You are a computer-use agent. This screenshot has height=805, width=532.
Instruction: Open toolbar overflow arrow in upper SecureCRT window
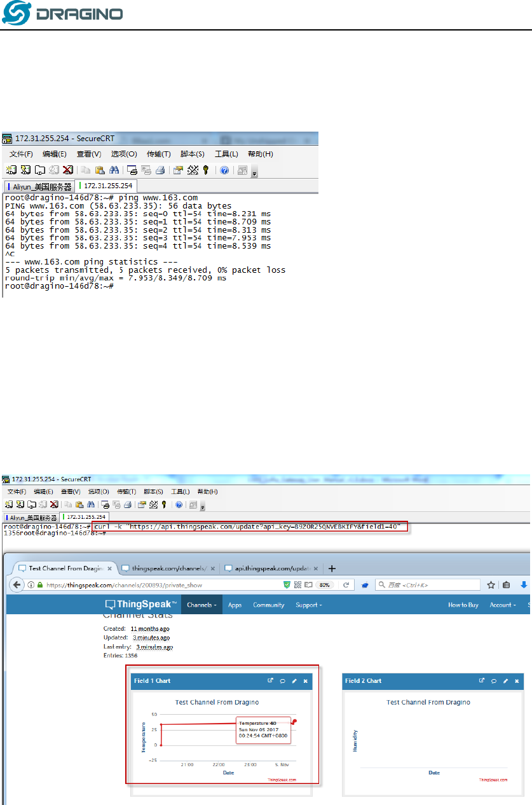point(254,172)
